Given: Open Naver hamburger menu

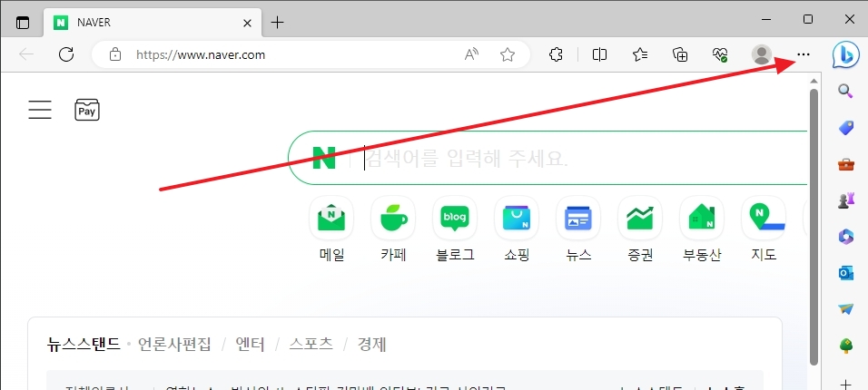Looking at the screenshot, I should 40,110.
